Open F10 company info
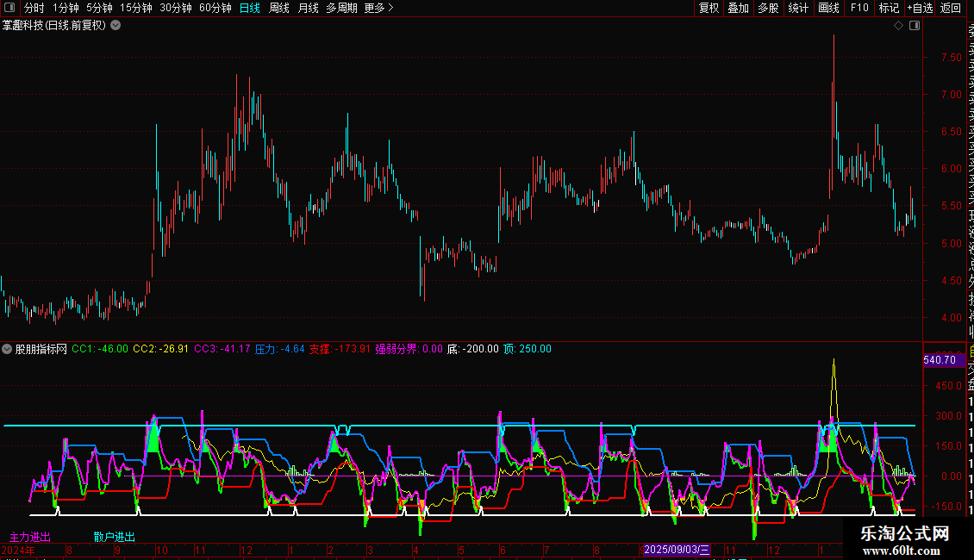This screenshot has height=560, width=974. tap(859, 8)
